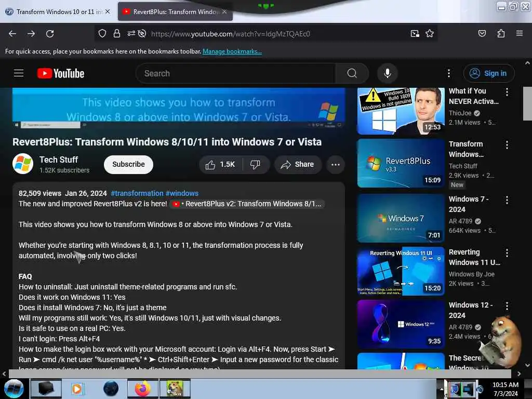Image resolution: width=532 pixels, height=399 pixels.
Task: Open the tracking protection shield icon
Action: pos(102,33)
